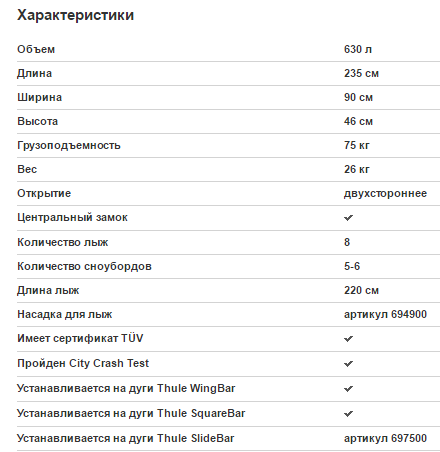The image size is (440, 452).
Task: Click the 235 см length value
Action: click(361, 73)
